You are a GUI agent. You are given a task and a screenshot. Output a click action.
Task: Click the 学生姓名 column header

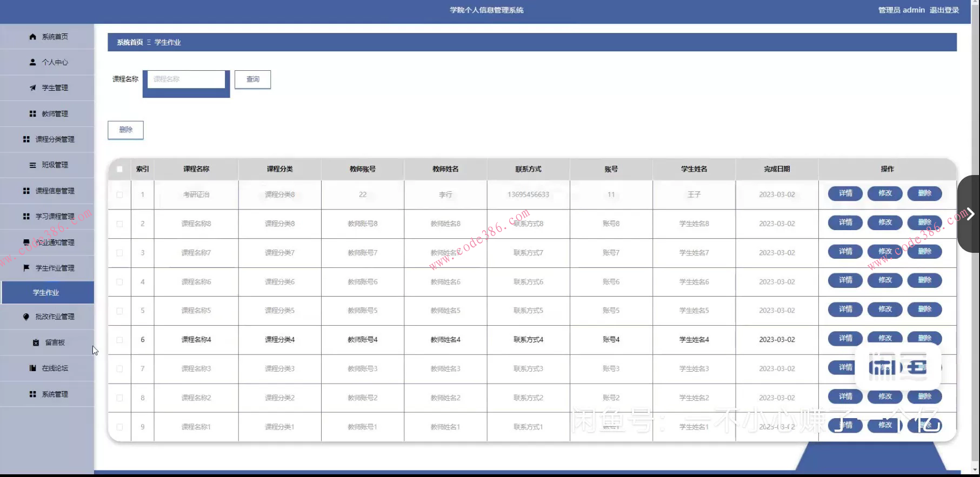[694, 169]
